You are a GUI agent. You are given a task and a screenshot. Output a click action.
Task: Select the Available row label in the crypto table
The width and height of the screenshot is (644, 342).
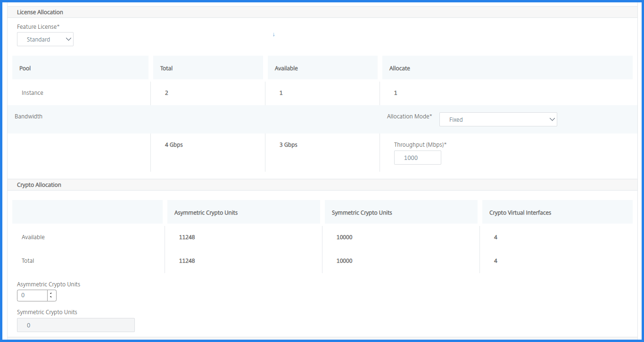33,237
